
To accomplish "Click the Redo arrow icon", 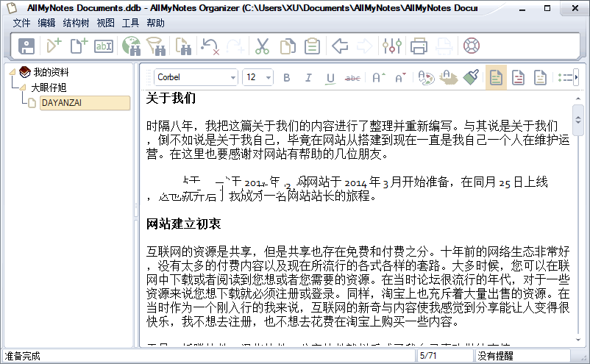I will [235, 46].
